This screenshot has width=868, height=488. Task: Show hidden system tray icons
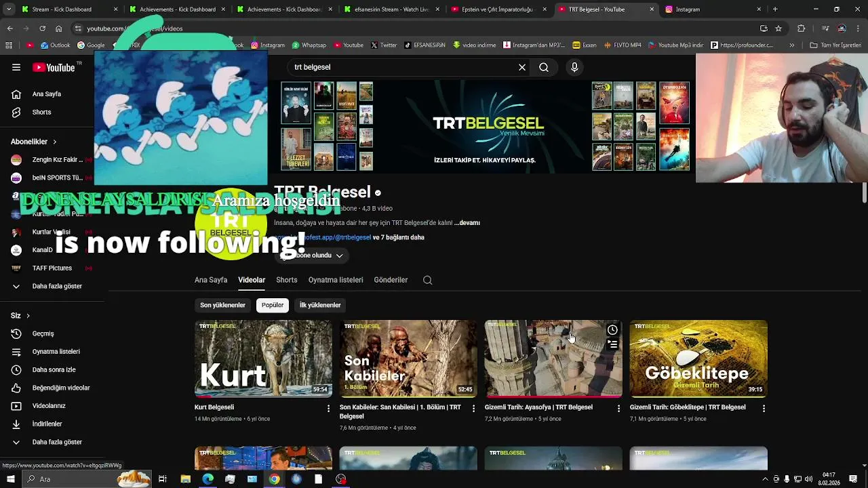point(766,479)
